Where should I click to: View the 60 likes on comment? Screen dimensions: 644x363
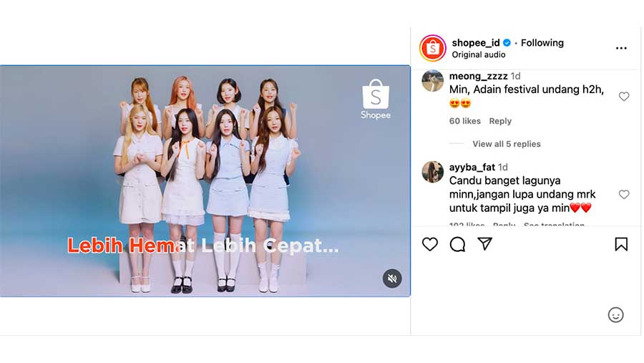click(x=464, y=121)
